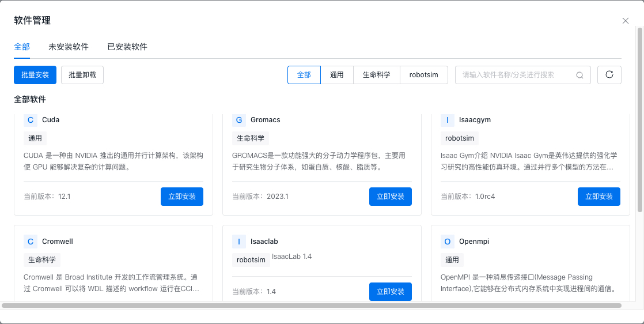Click the Isaac Gym description paragraph
Screen dimensions: 644x324
click(x=529, y=161)
